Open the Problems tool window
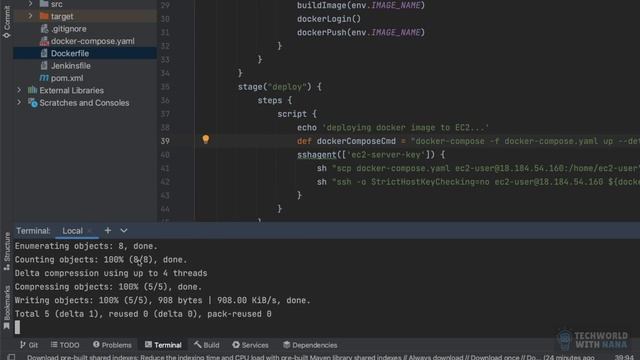This screenshot has width=640, height=360. pos(112,345)
